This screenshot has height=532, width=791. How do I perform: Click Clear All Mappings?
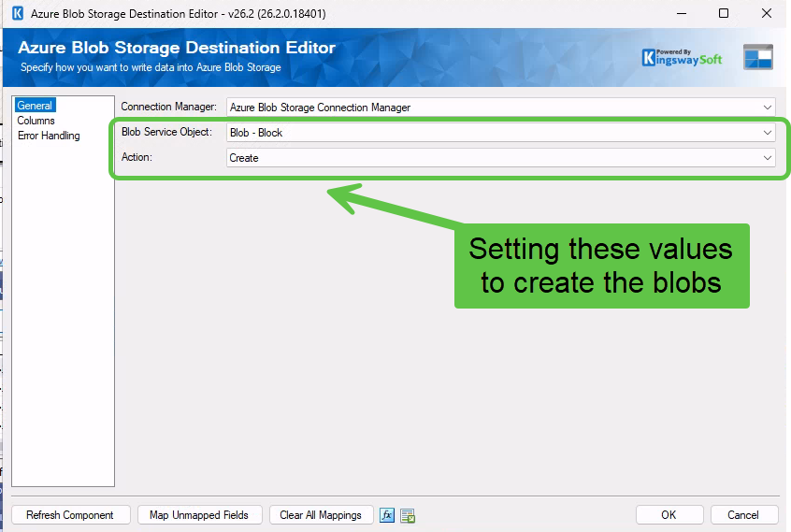click(x=321, y=515)
